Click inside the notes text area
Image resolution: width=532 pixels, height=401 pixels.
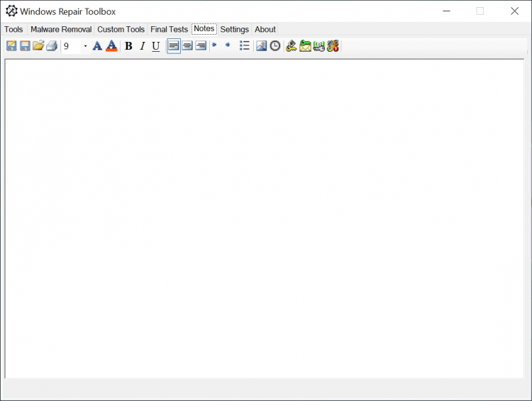click(264, 213)
